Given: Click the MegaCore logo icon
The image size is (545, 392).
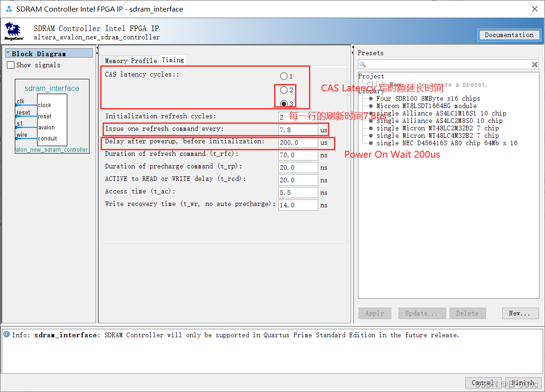Looking at the screenshot, I should point(13,31).
